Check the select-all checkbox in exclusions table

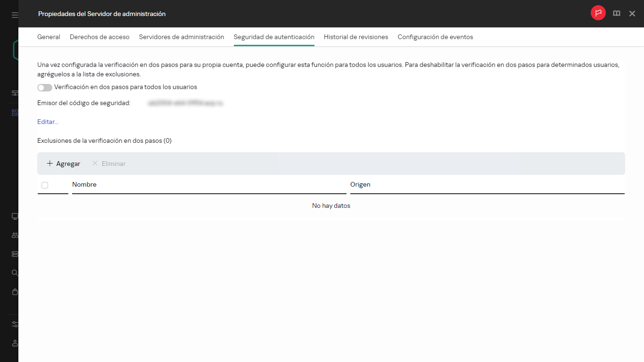(45, 185)
